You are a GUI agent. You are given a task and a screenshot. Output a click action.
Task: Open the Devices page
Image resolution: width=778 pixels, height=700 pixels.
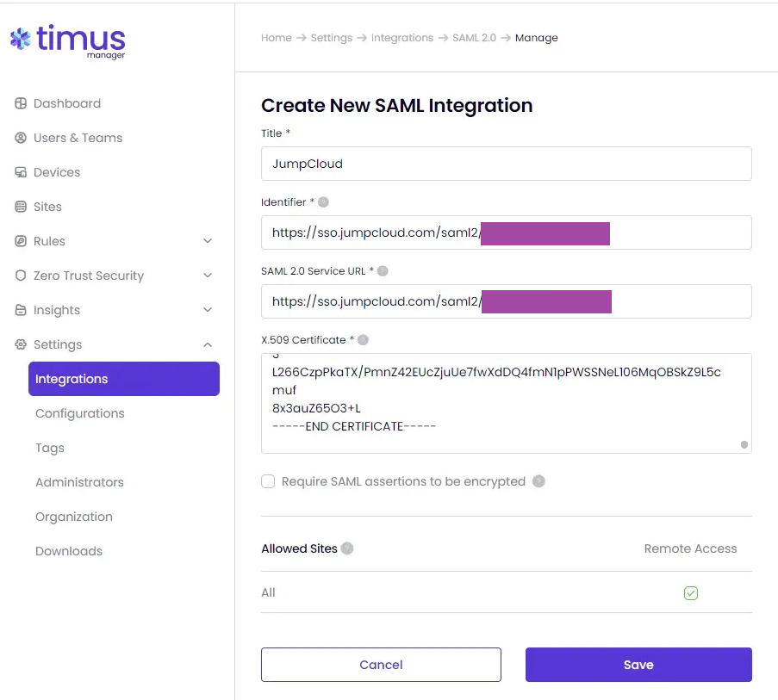(x=57, y=172)
